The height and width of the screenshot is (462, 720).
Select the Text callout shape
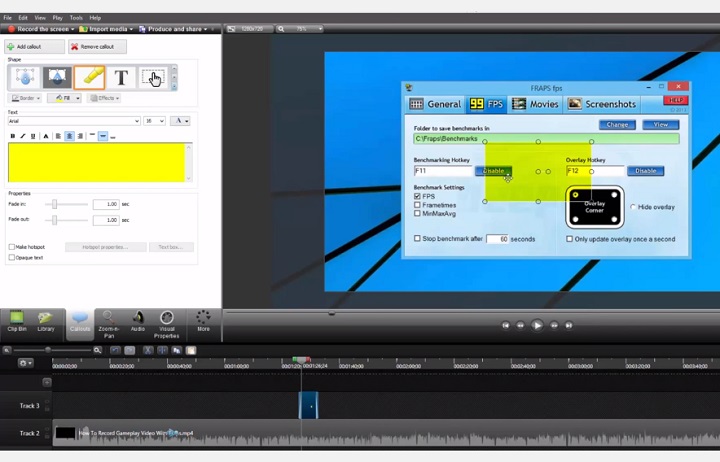(x=121, y=77)
